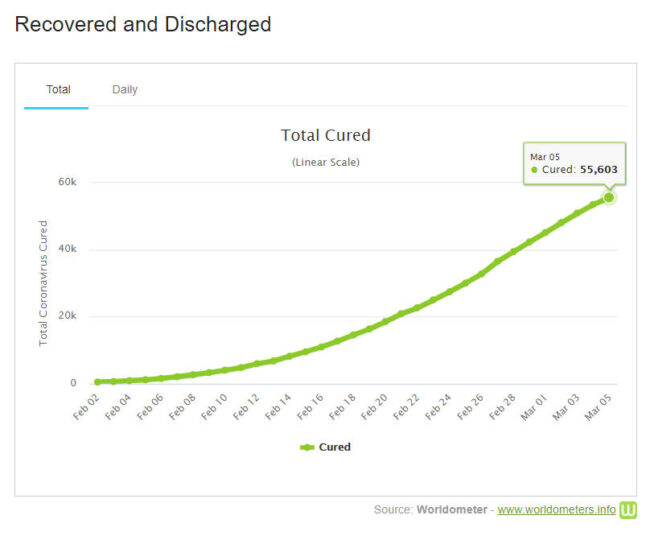Open the www.worldometers.info link
This screenshot has height=540, width=650.
tap(556, 510)
